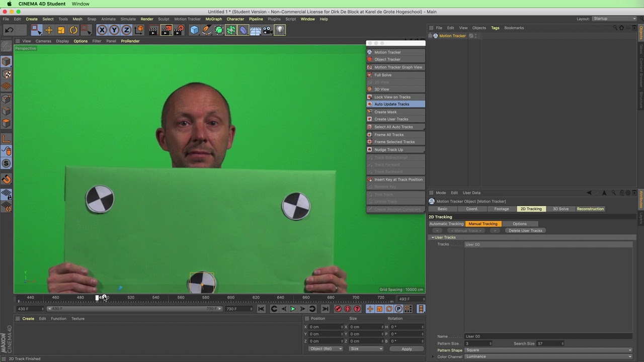Select the Scale tool in top toolbar

[61, 30]
